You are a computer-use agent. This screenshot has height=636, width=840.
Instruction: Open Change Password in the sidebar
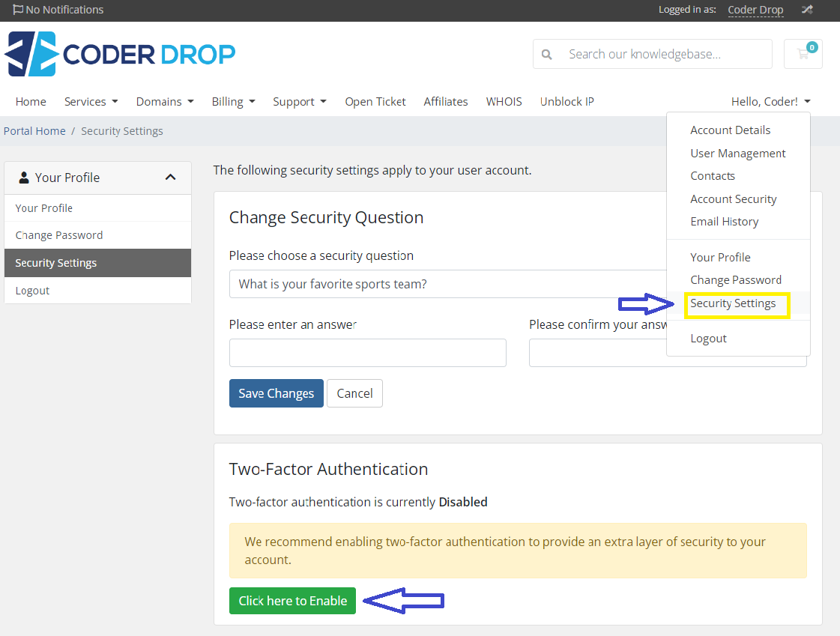coord(97,235)
